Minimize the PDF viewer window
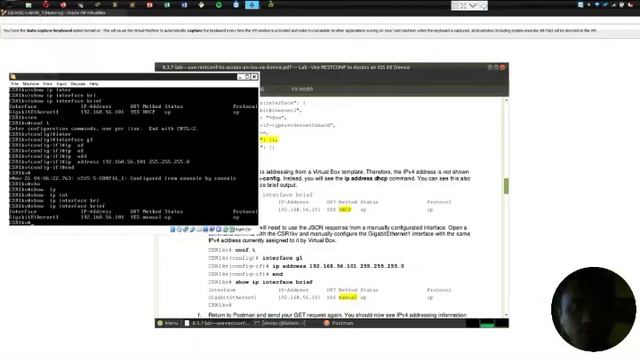Image resolution: width=640 pixels, height=360 pixels. click(x=490, y=67)
